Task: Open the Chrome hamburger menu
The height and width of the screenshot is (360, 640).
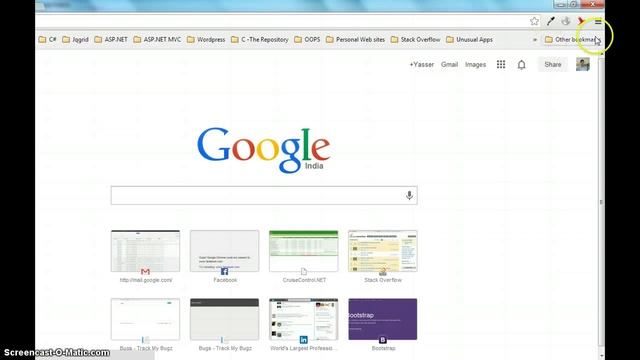Action: (x=598, y=22)
